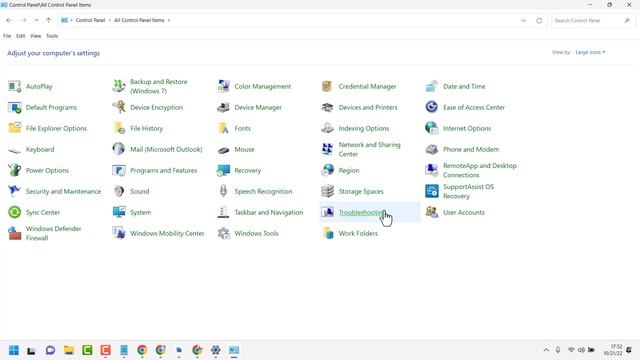Open the Credential Manager icon

pos(327,86)
